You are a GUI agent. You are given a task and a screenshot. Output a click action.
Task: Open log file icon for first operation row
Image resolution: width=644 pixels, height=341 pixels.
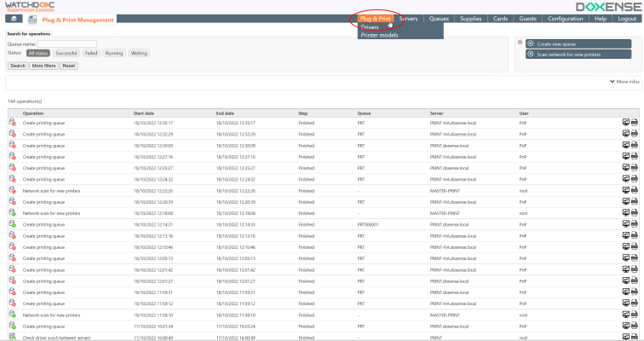[635, 123]
